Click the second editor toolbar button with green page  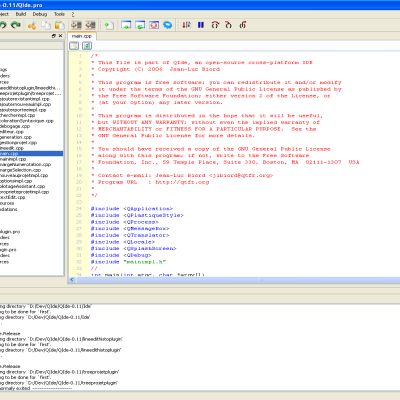point(87,46)
